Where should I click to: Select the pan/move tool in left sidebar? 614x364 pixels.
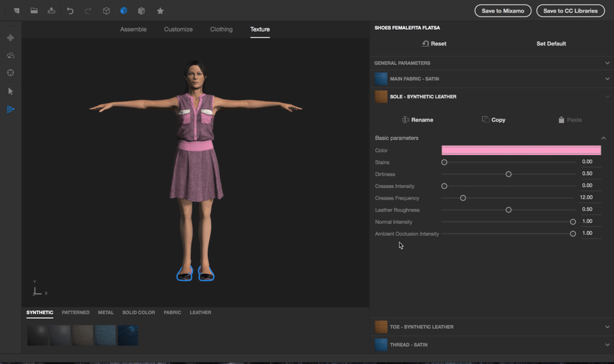tap(11, 38)
